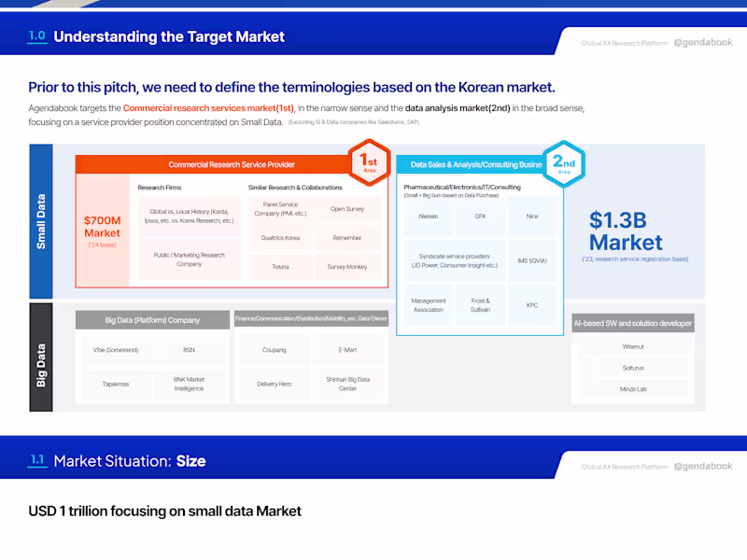Click the 'GFK' cell
Image resolution: width=747 pixels, height=560 pixels.
480,217
